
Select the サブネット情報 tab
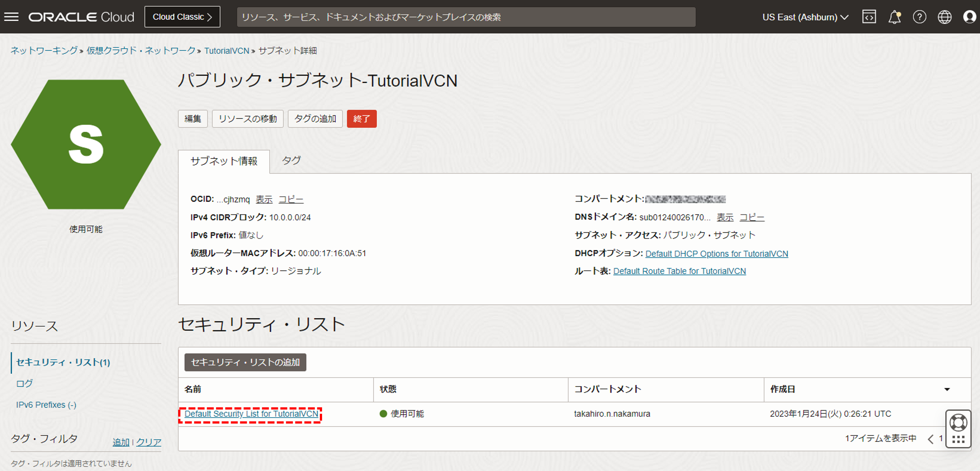pyautogui.click(x=224, y=161)
